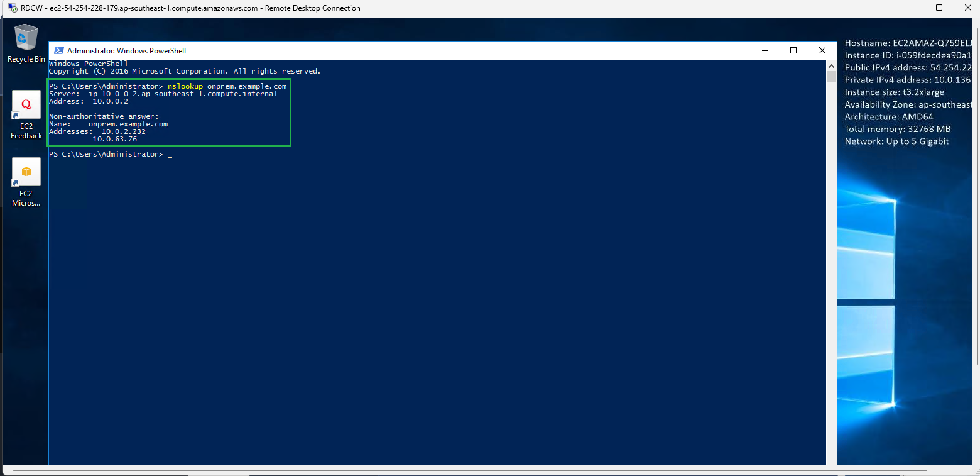Click the PowerShell scrollbar up arrow
This screenshot has height=476, width=980.
(x=831, y=65)
